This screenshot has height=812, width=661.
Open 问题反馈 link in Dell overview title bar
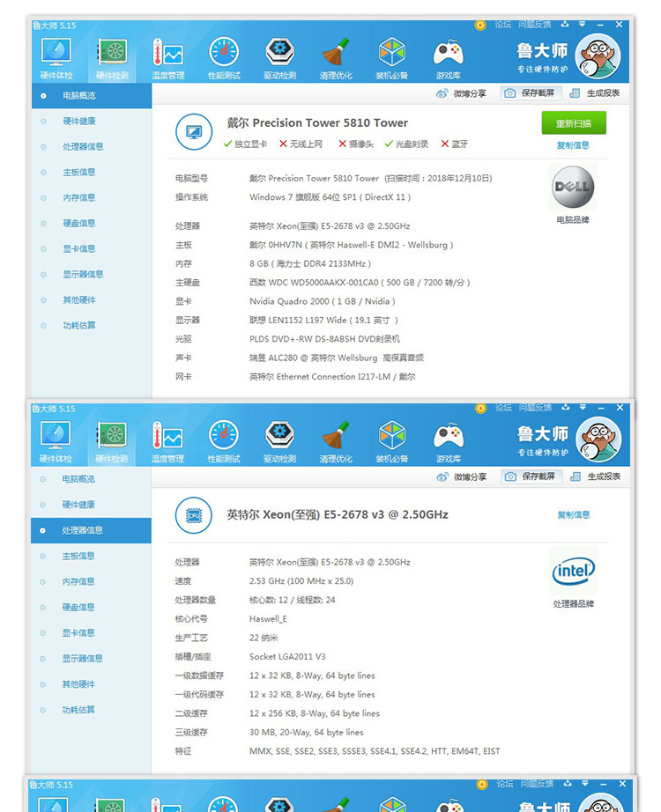tap(534, 25)
